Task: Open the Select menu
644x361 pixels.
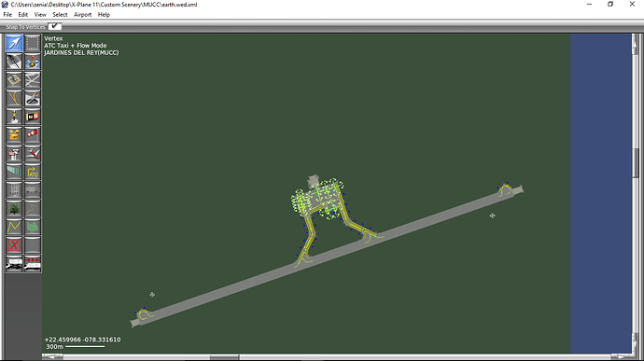Action: coord(60,14)
